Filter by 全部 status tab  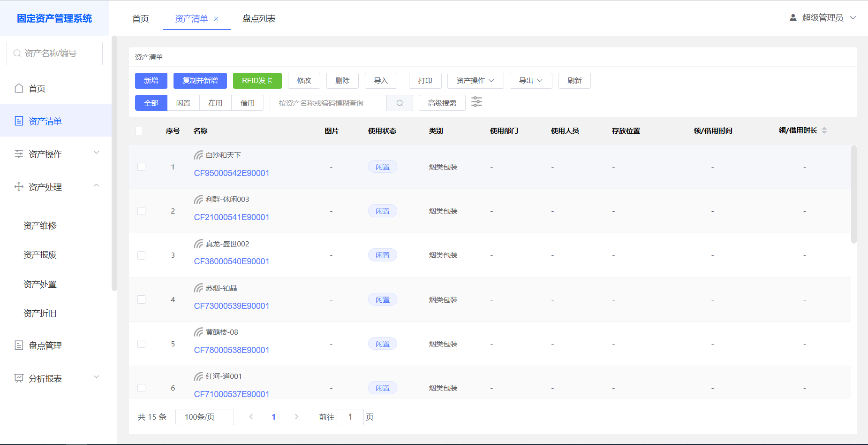[x=151, y=103]
